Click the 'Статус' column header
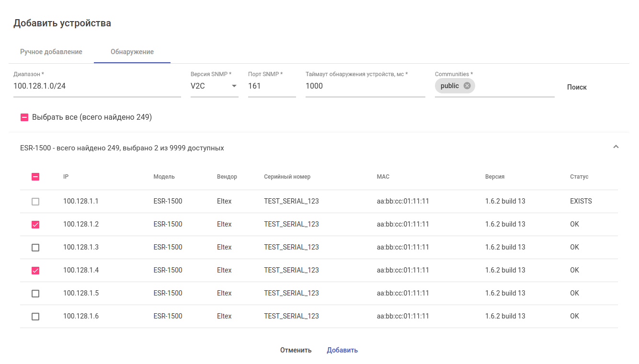639x364 pixels. (579, 177)
